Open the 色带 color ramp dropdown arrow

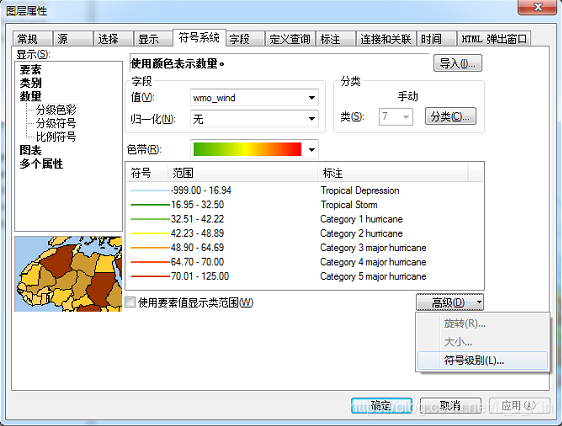[311, 149]
